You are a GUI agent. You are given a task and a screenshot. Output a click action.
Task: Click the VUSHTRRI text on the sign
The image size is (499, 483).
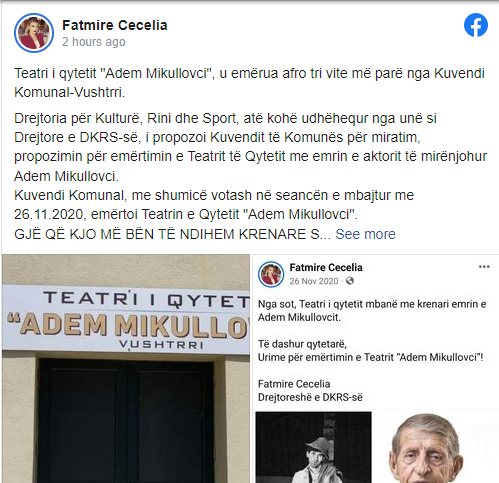[162, 345]
